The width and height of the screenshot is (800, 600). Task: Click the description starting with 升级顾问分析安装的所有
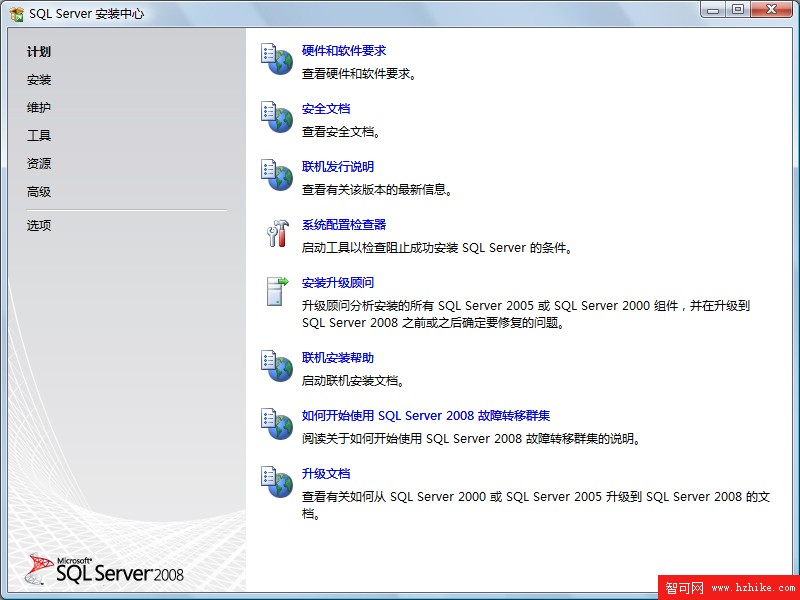click(x=526, y=314)
